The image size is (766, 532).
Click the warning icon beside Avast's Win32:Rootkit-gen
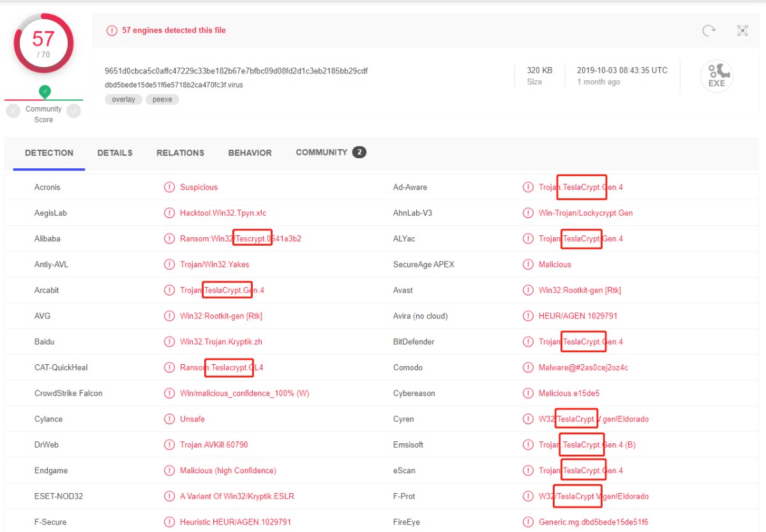pos(528,290)
